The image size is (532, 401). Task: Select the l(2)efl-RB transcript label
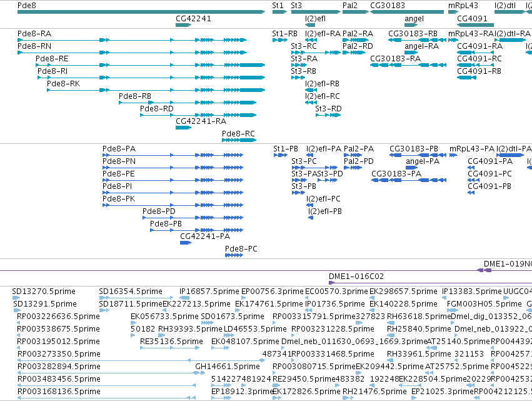click(322, 84)
